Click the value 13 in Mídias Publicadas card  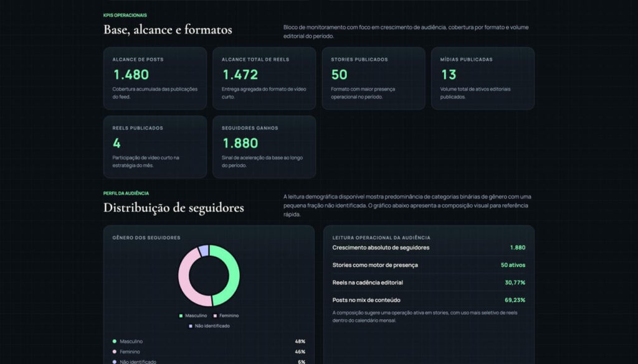click(449, 75)
